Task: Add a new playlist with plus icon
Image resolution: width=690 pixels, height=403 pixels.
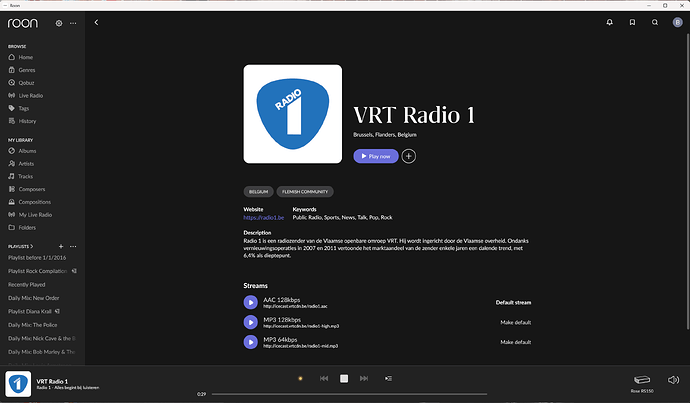Action: pyautogui.click(x=61, y=246)
